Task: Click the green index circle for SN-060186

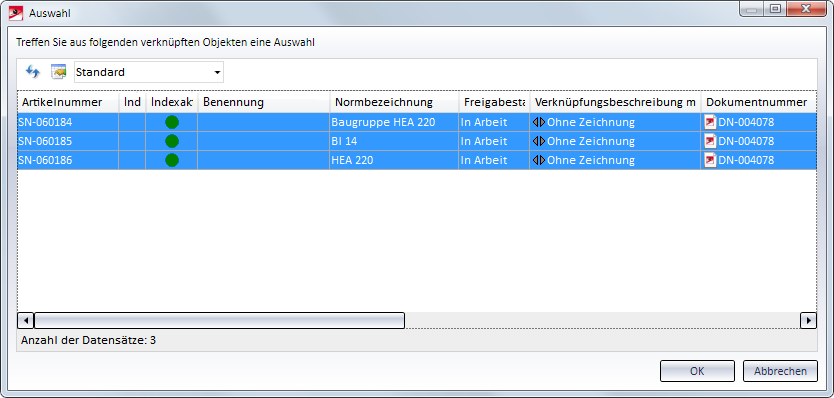Action: (x=172, y=160)
